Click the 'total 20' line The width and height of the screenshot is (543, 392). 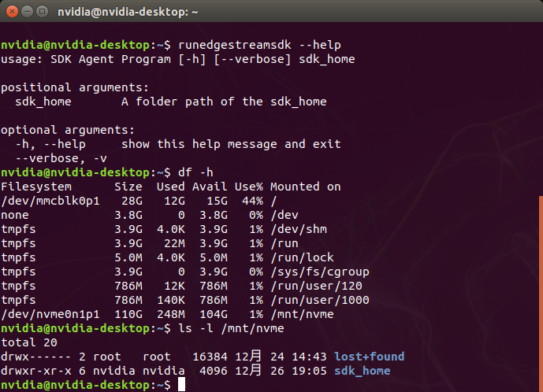coord(29,343)
